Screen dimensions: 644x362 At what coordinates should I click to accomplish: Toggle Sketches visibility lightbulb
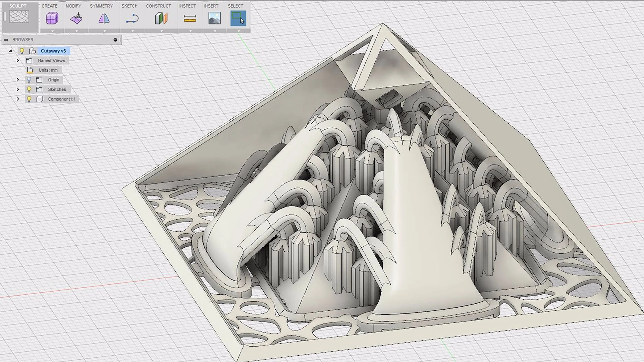pyautogui.click(x=29, y=89)
